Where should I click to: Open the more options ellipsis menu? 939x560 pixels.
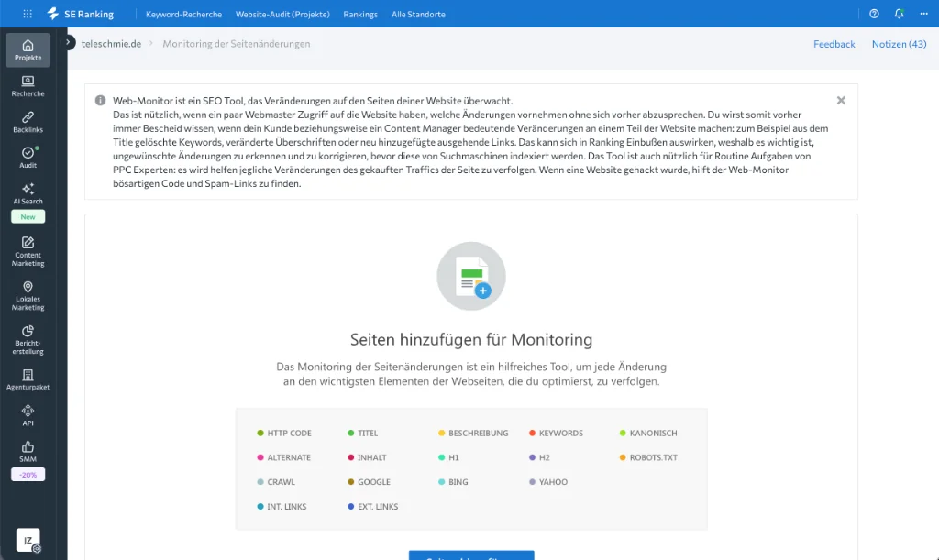(x=924, y=14)
